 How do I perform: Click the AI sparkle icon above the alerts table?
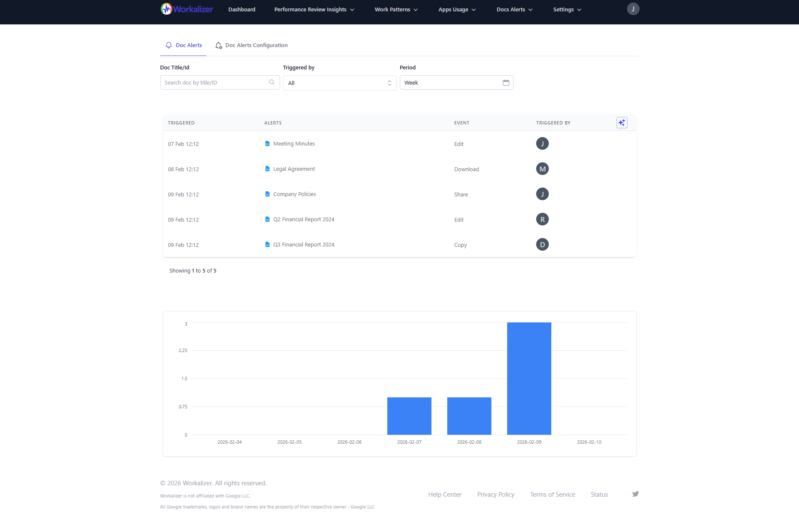(x=622, y=122)
